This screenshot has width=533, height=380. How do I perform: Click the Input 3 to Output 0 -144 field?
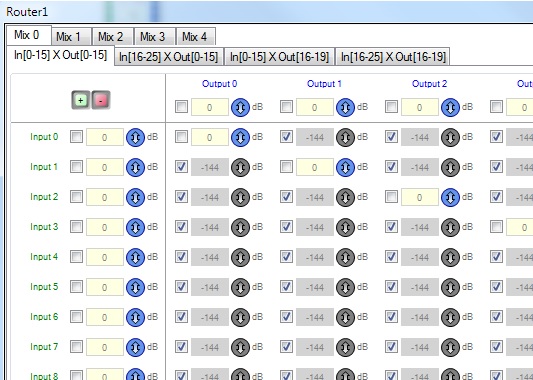[210, 227]
